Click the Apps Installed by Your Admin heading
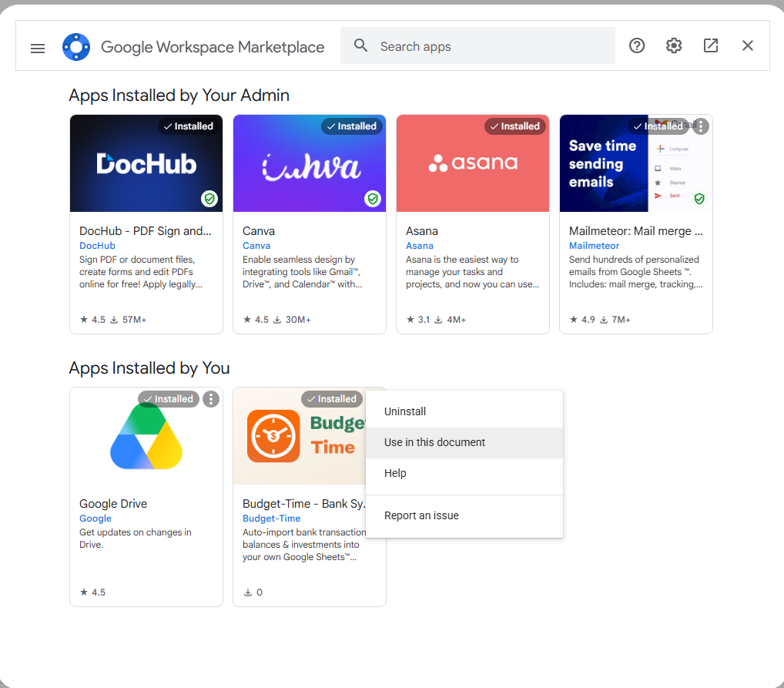The height and width of the screenshot is (688, 784). pyautogui.click(x=179, y=95)
